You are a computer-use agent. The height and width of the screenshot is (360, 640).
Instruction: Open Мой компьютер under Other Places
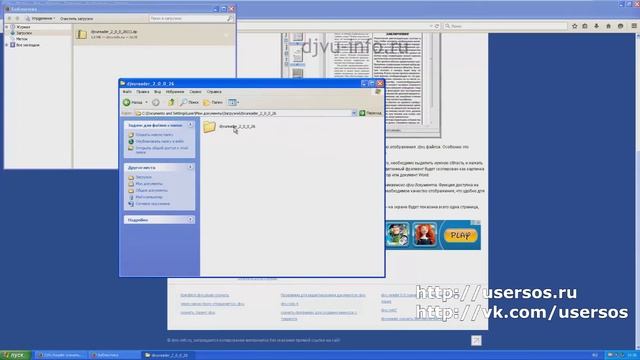tap(149, 197)
